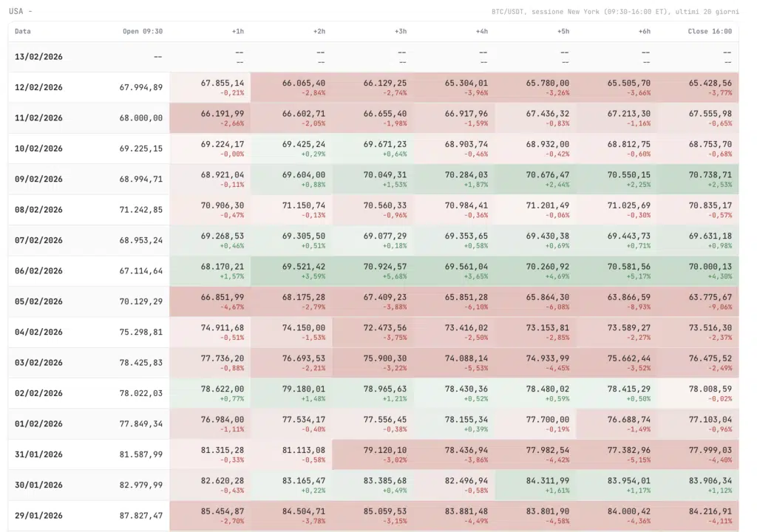This screenshot has height=532, width=757.
Task: Click the 02/02/2026 open price 78.022,03
Action: [x=140, y=394]
